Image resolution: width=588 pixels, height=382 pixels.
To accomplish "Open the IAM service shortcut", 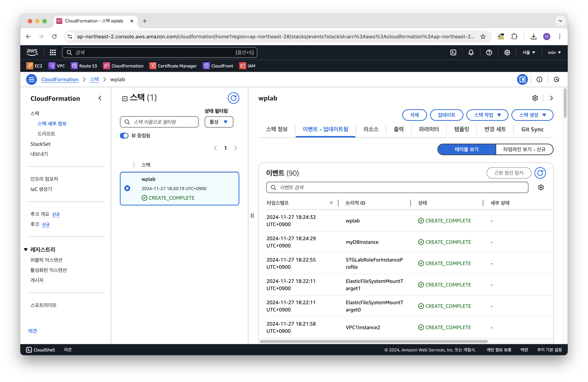I will point(247,66).
